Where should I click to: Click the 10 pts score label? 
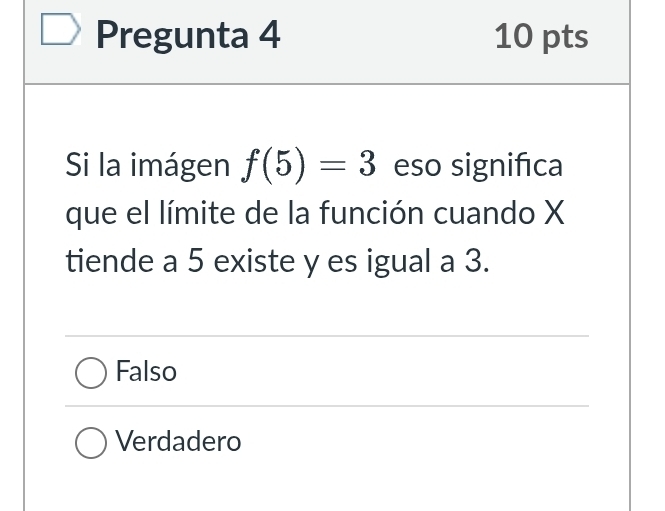541,37
